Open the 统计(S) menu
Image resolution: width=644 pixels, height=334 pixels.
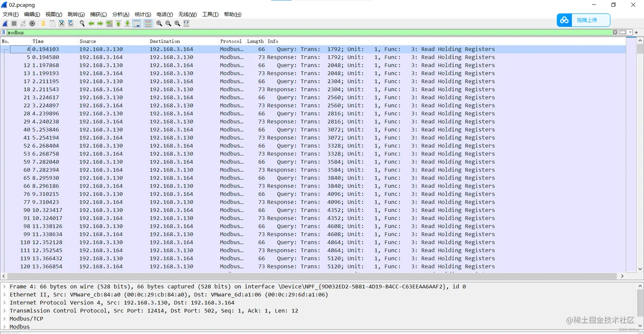[143, 14]
